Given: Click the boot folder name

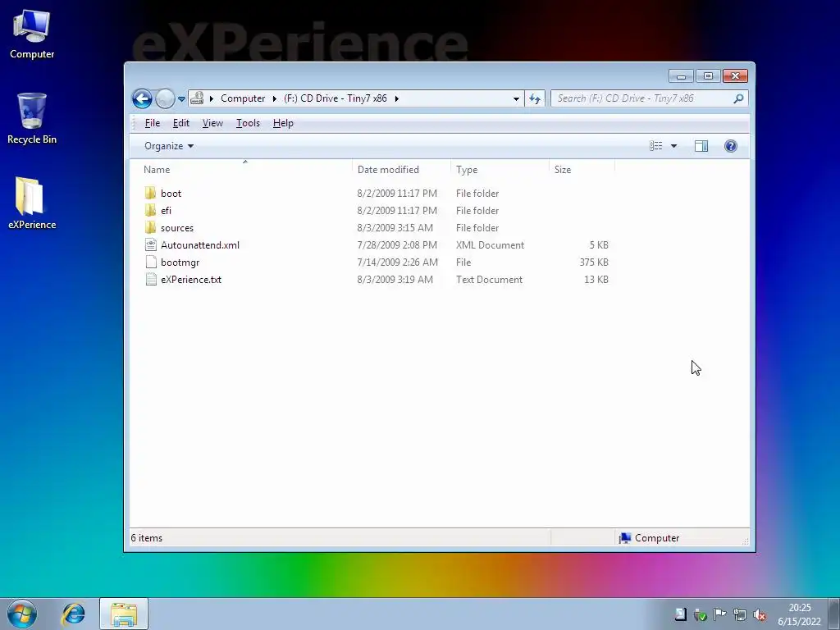Looking at the screenshot, I should tap(171, 194).
